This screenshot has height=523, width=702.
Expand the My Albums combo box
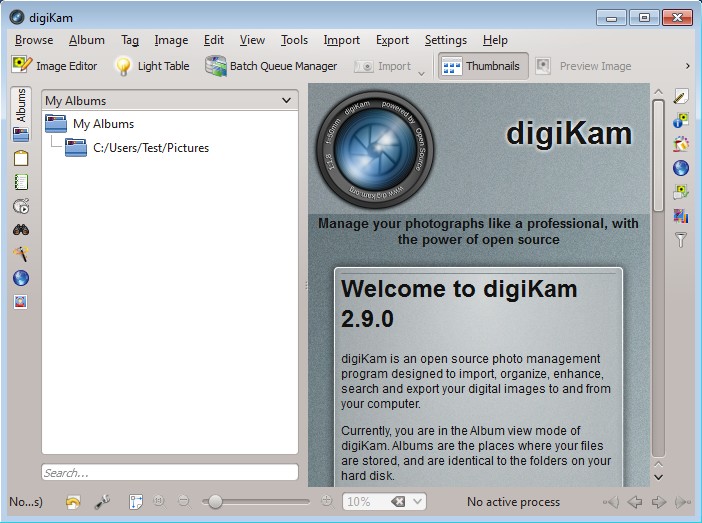tap(169, 100)
